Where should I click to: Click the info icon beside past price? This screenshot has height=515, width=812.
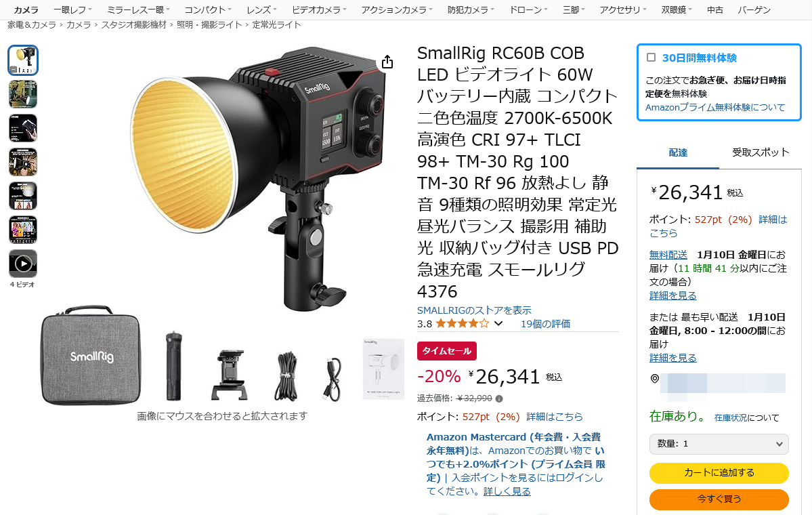[499, 398]
